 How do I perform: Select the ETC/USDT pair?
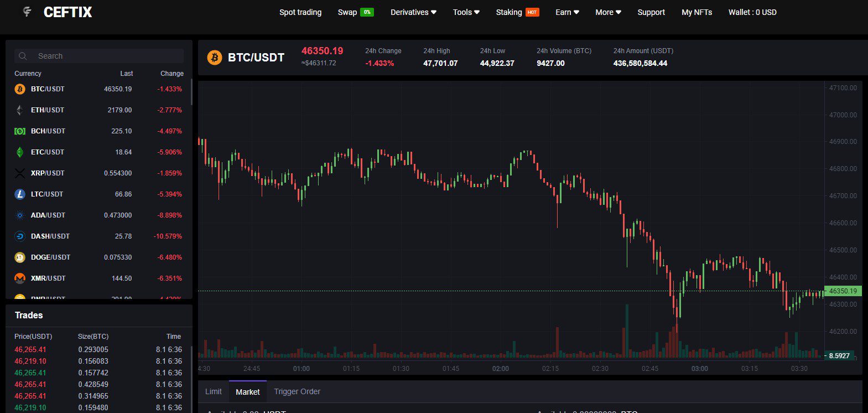98,152
